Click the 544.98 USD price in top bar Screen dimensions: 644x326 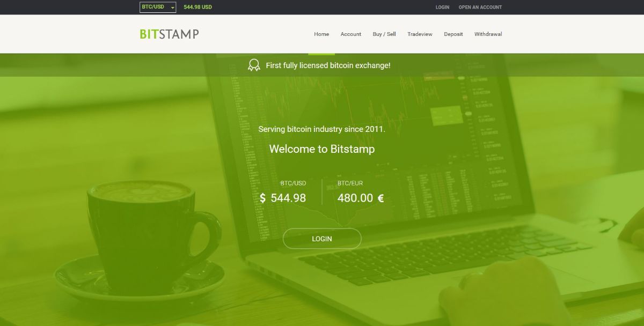pos(197,8)
